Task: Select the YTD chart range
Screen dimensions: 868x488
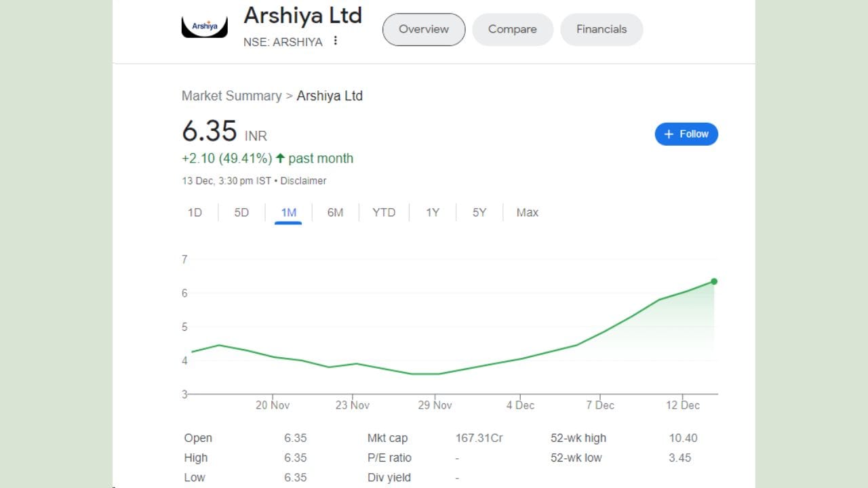Action: [x=384, y=213]
